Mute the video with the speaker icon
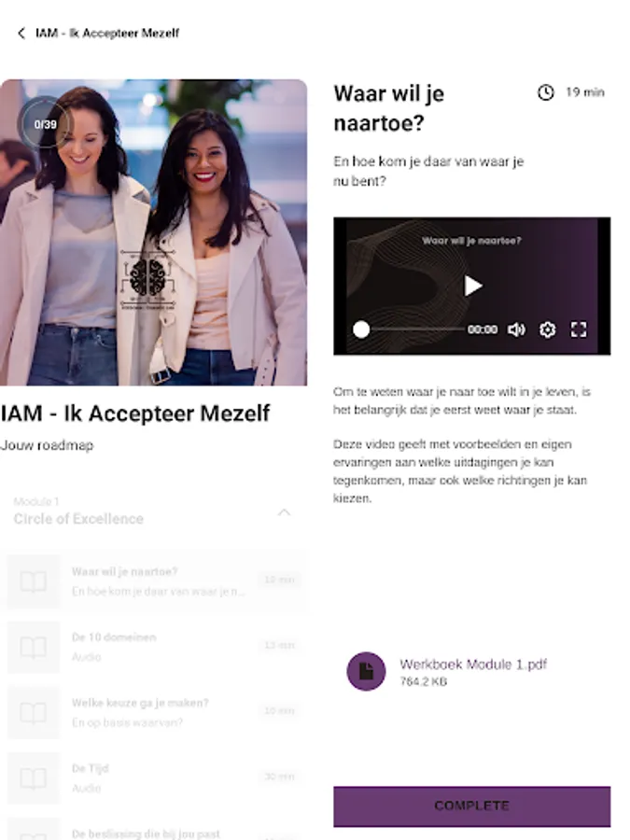This screenshot has height=840, width=630. [516, 329]
